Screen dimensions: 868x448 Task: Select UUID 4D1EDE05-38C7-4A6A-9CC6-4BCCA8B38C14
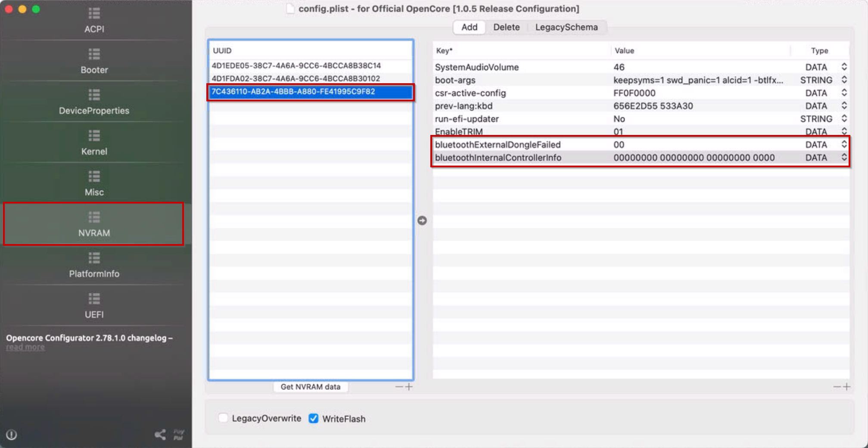(x=296, y=66)
